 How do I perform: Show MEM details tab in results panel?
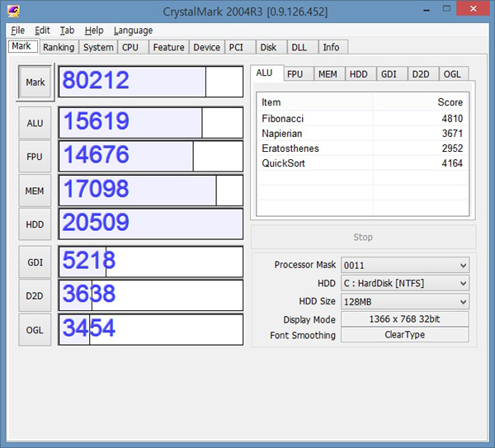[328, 74]
